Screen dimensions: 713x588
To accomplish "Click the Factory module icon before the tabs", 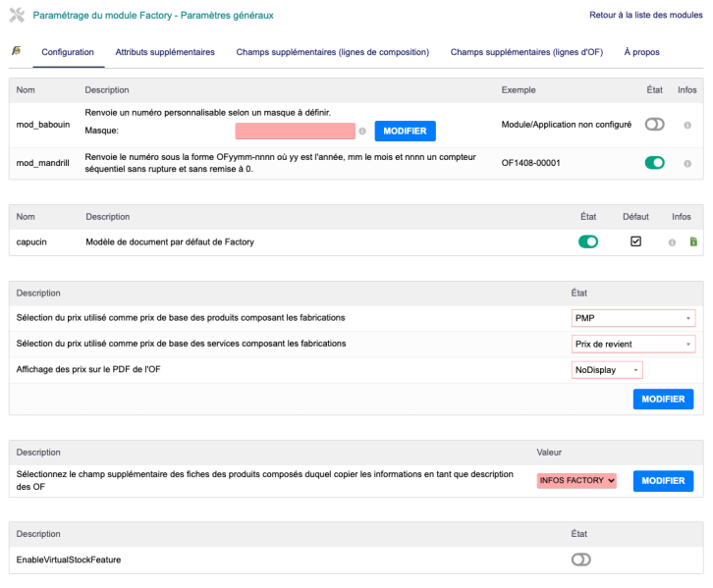I will point(16,51).
